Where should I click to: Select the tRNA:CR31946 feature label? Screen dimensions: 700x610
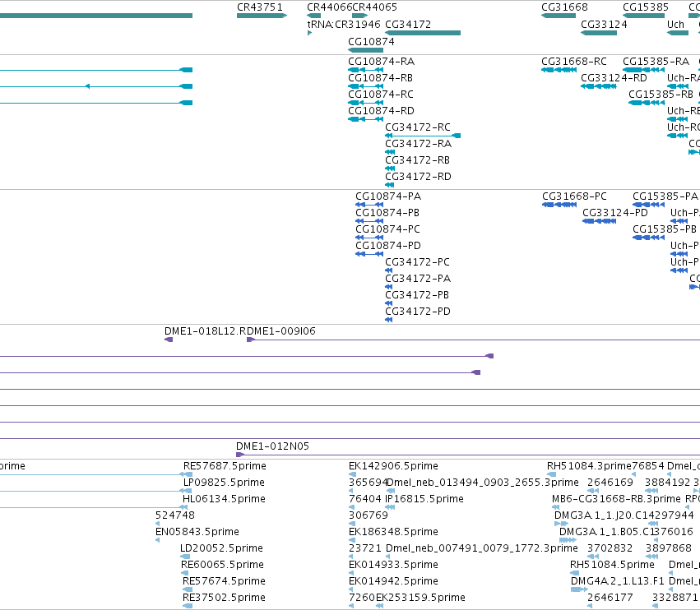(x=344, y=25)
